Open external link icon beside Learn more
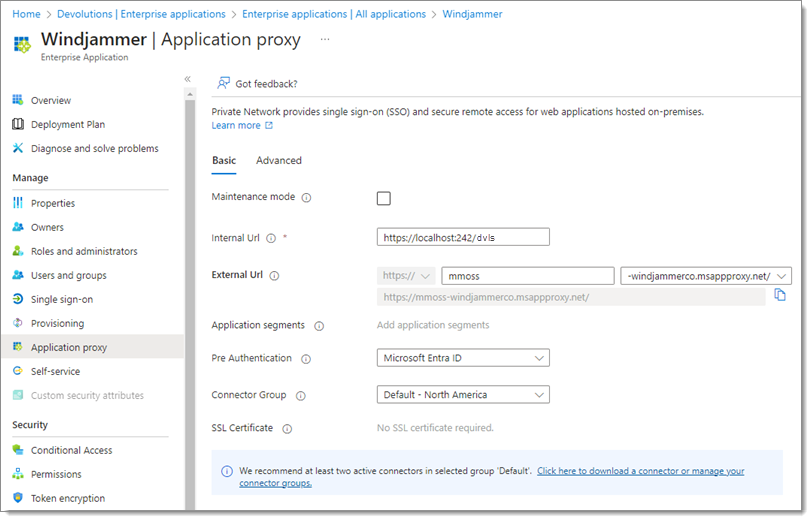 point(269,125)
